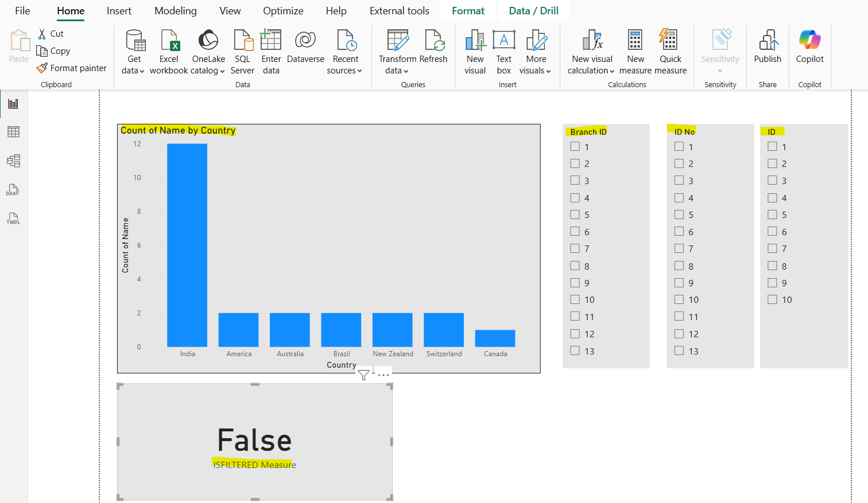Check value 10 in the ID slicer
This screenshot has width=868, height=503.
pyautogui.click(x=772, y=299)
